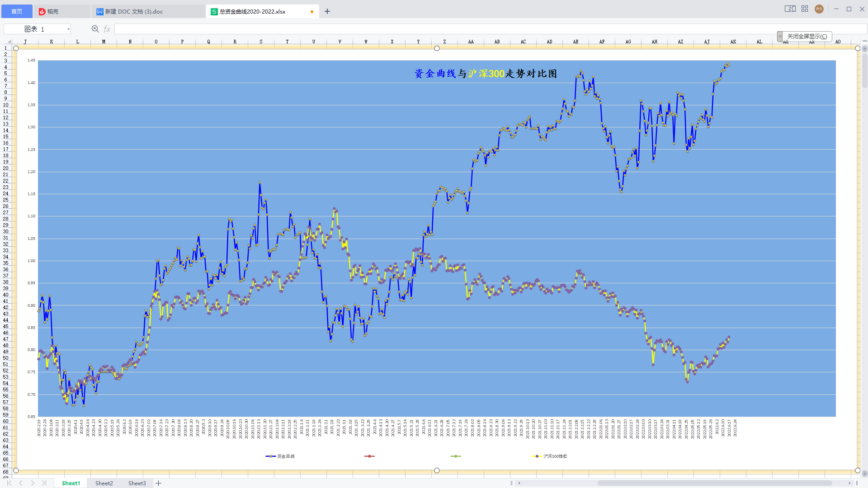The height and width of the screenshot is (488, 868).
Task: Click 关闭全屏显示 button to exit fullscreen
Action: (x=807, y=37)
